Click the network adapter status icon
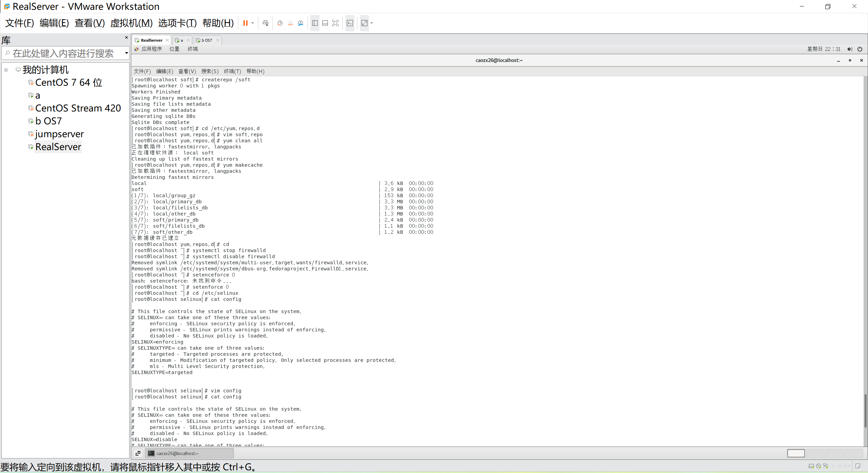Image resolution: width=868 pixels, height=473 pixels. click(x=826, y=466)
